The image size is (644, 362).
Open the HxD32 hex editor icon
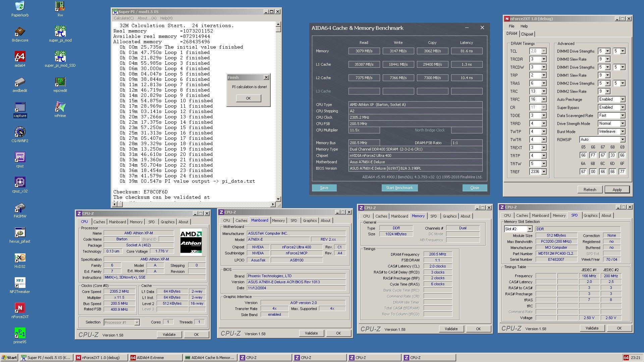[x=20, y=260]
